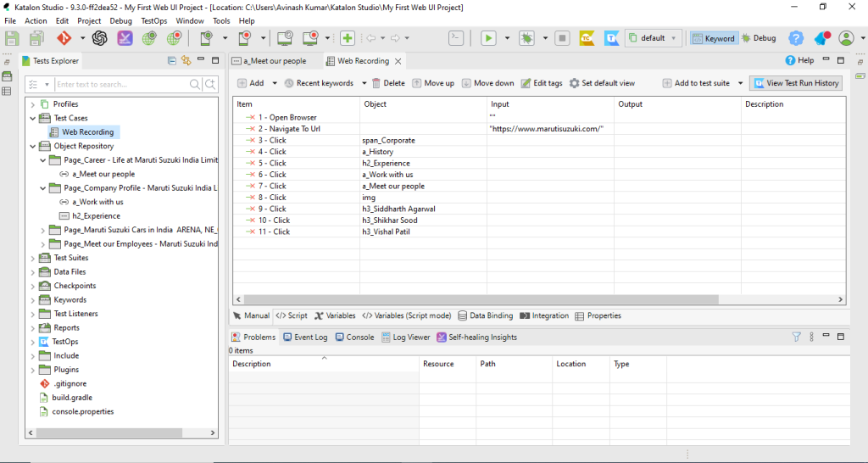Click the Save All icon
Screen dimensions: 868x463
pyautogui.click(x=36, y=38)
